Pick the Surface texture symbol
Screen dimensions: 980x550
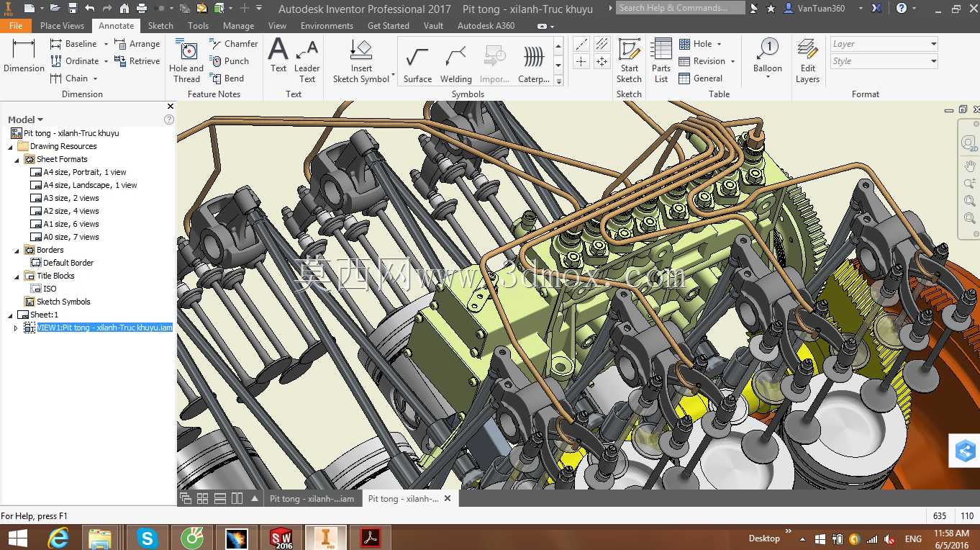click(417, 63)
